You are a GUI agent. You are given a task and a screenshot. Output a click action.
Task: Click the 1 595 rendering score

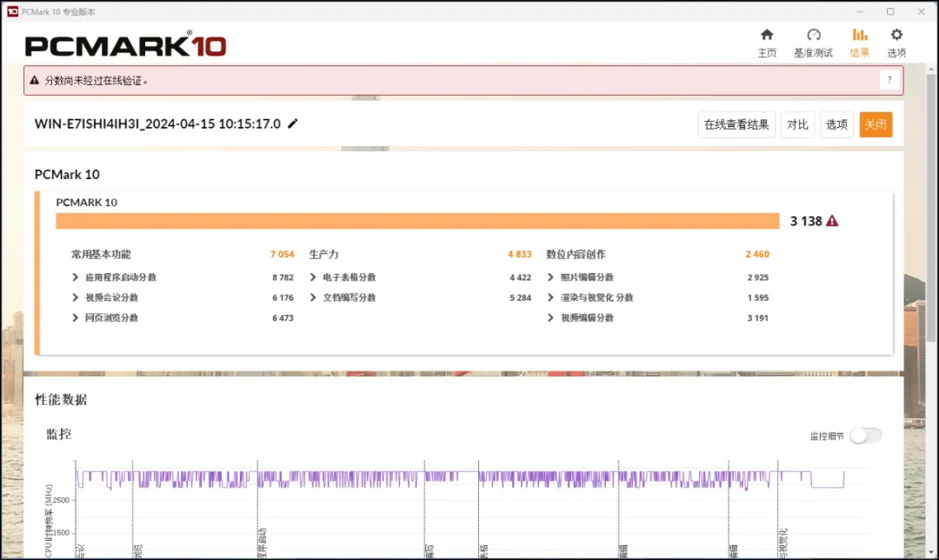coord(757,297)
